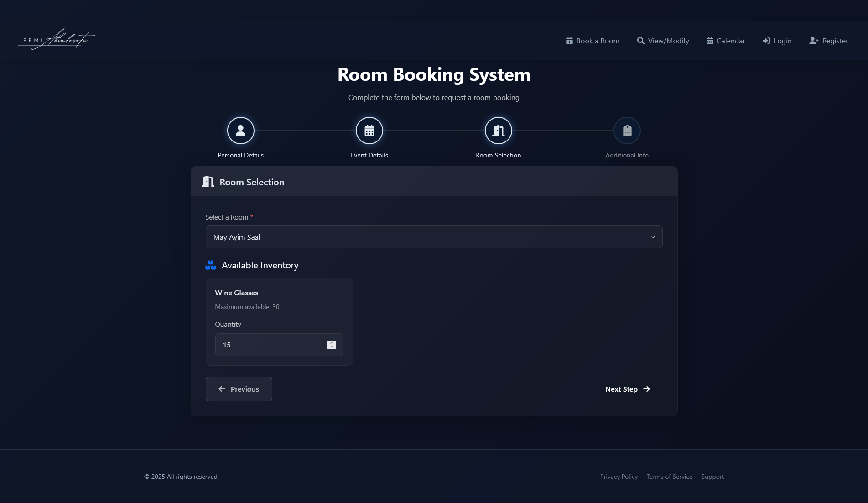Click the Event Details step label
This screenshot has height=503, width=868.
[x=369, y=155]
